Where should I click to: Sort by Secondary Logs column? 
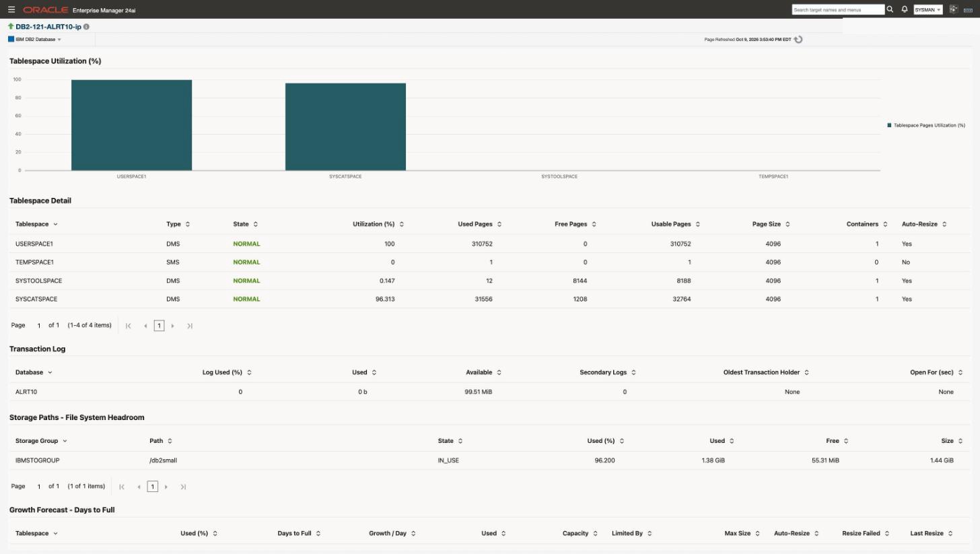pyautogui.click(x=633, y=372)
